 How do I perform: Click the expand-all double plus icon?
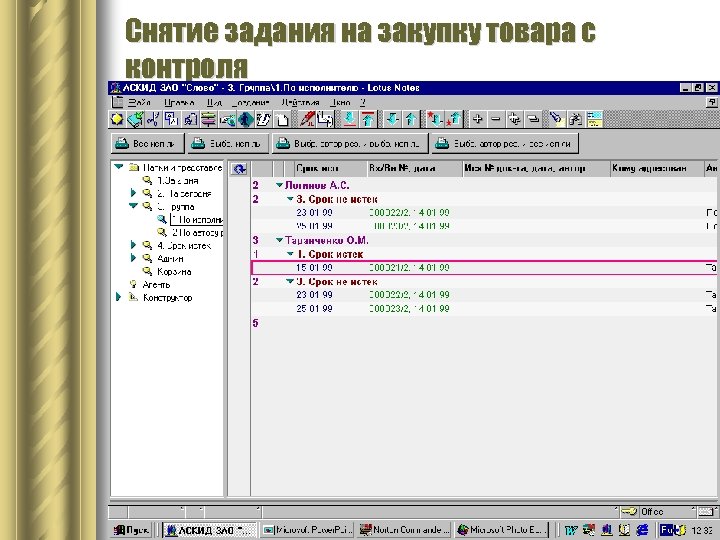(x=514, y=119)
